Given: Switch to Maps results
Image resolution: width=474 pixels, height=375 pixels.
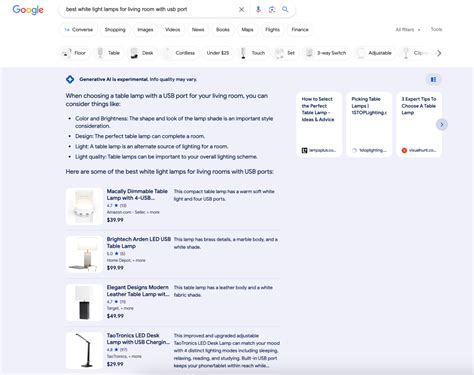Looking at the screenshot, I should pyautogui.click(x=247, y=30).
